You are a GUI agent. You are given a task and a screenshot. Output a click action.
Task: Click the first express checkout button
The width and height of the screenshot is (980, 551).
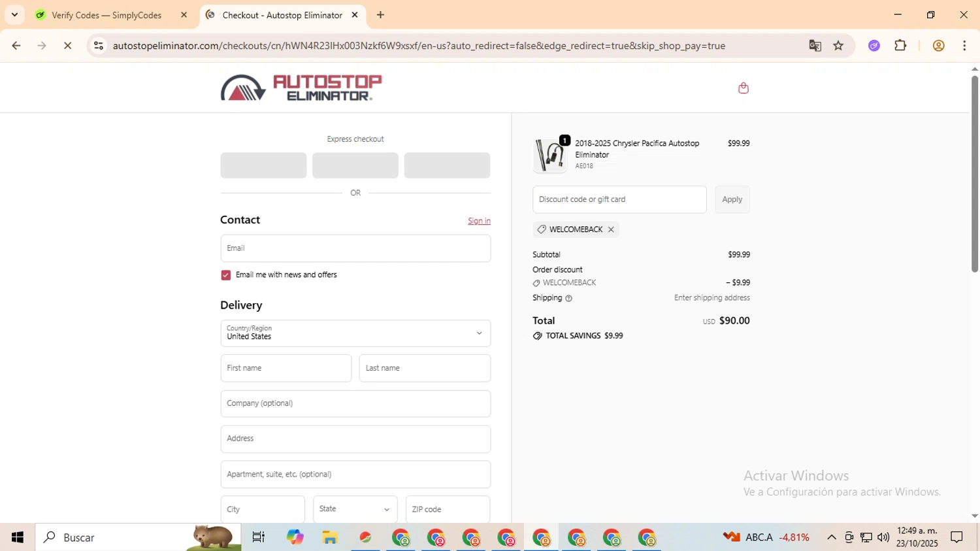click(x=263, y=165)
